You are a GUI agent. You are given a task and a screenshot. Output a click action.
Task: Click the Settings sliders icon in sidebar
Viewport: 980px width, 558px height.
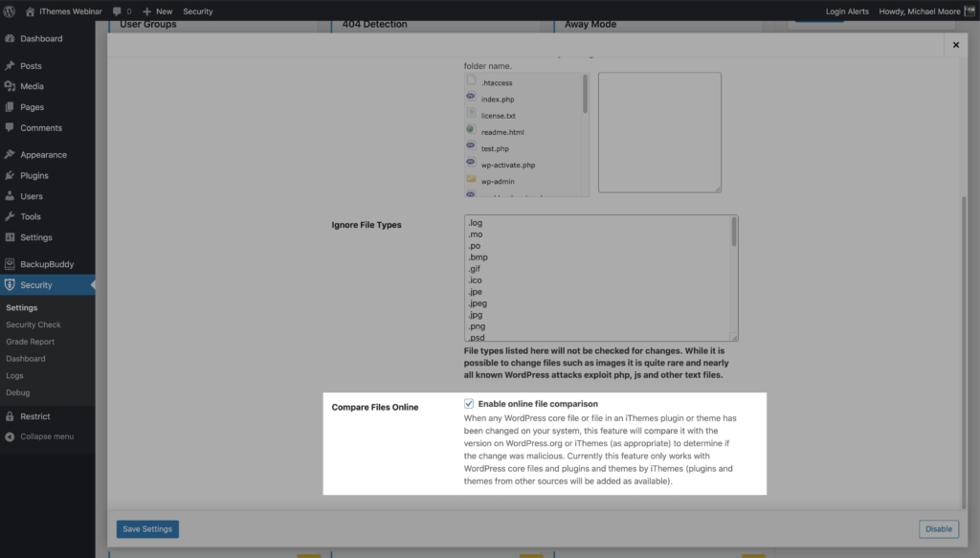tap(10, 237)
